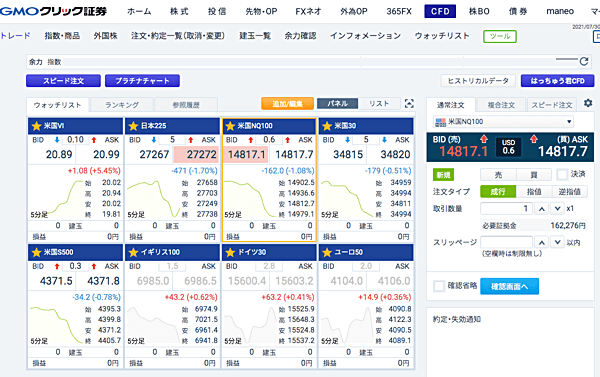Click the スリッページ input field
This screenshot has width=600, height=377.
506,242
